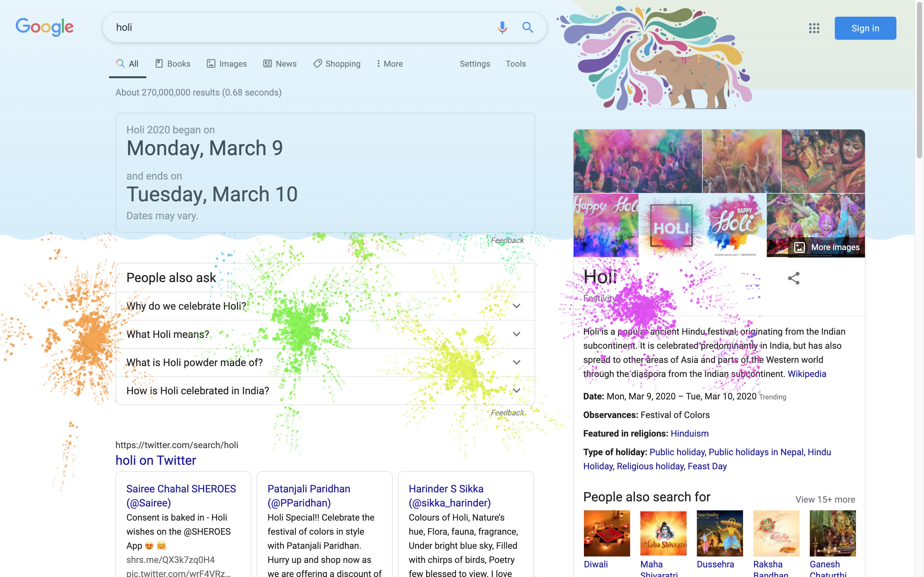Click the share icon in the Holi panel
This screenshot has height=577, width=924.
[793, 279]
